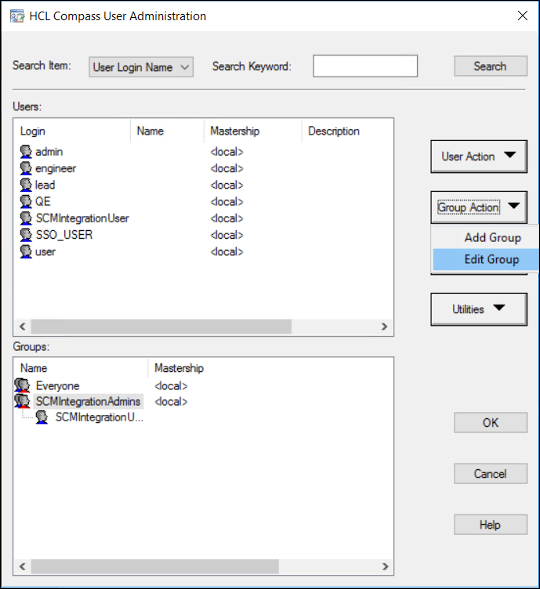
Task: Click the Users Mastership column header
Action: tap(253, 131)
